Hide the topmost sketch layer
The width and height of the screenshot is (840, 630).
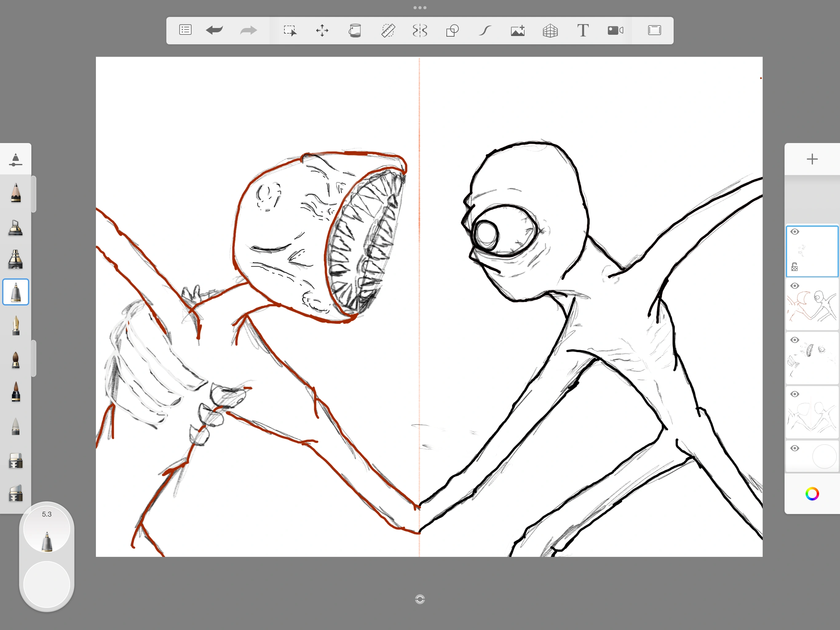(x=795, y=232)
